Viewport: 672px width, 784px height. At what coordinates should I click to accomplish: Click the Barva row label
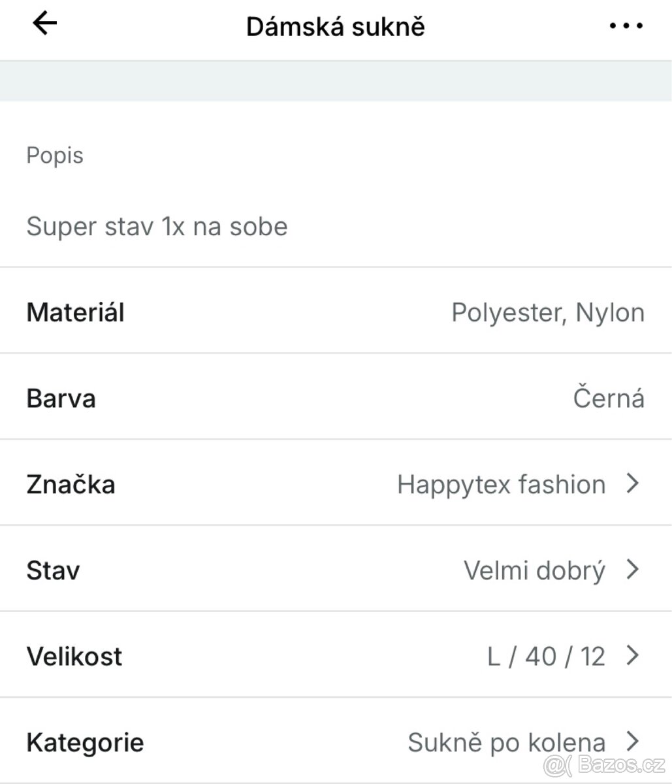(61, 399)
